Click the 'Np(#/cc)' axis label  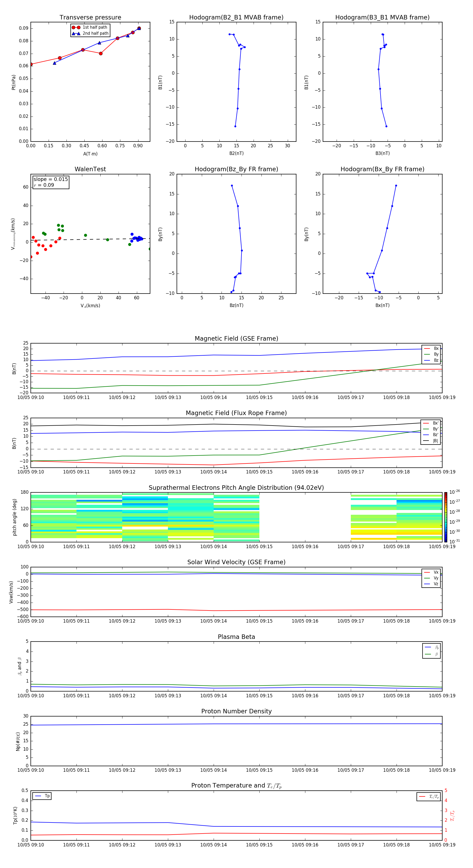click(x=18, y=741)
